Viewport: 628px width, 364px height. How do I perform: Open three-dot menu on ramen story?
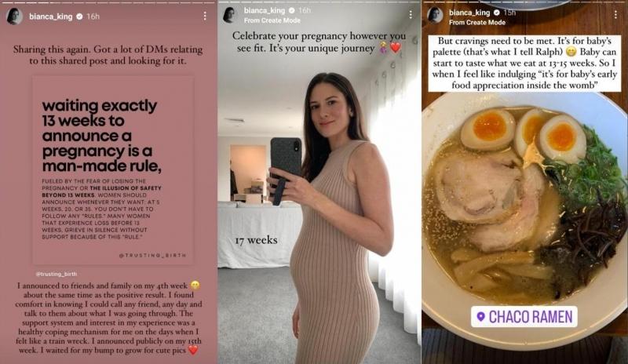(615, 15)
